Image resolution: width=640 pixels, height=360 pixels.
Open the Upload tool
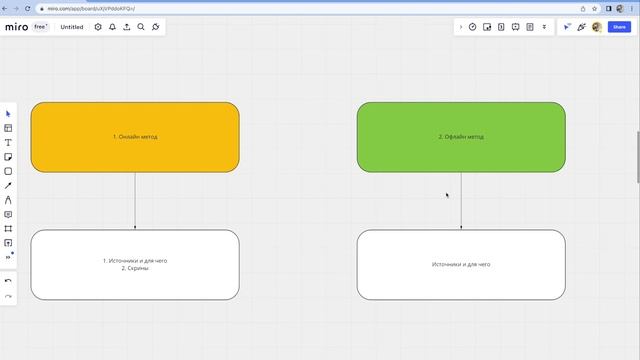point(8,243)
